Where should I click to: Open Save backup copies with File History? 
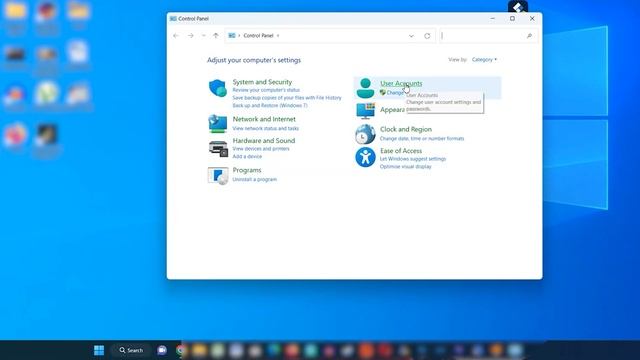pos(287,98)
